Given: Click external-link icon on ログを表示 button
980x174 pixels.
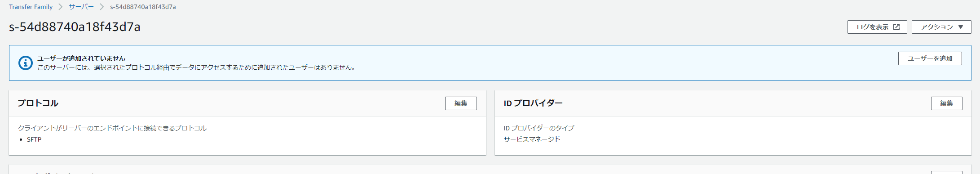Looking at the screenshot, I should (896, 27).
